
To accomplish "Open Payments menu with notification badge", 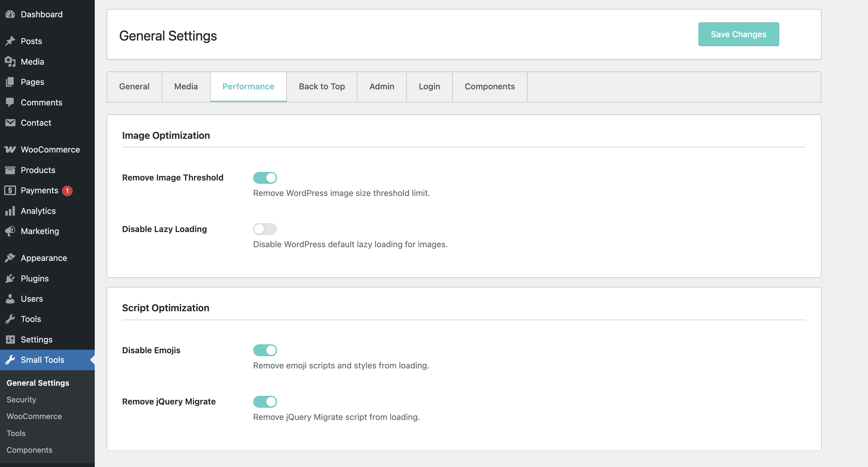I will click(39, 190).
